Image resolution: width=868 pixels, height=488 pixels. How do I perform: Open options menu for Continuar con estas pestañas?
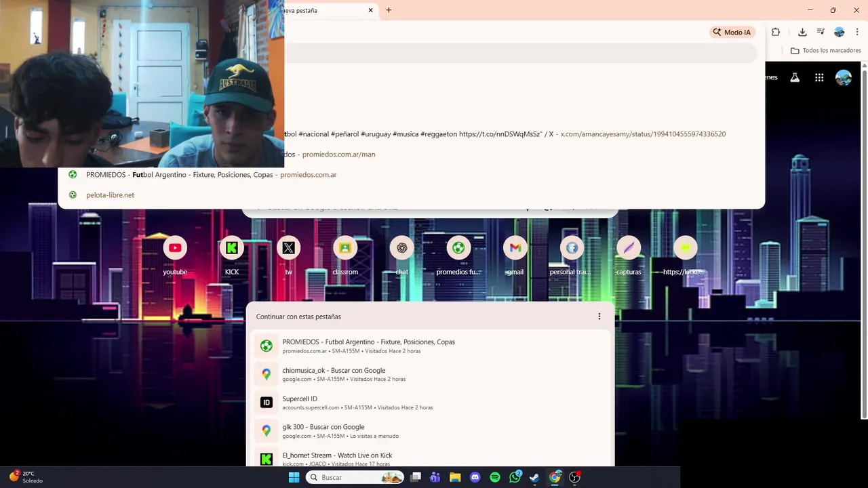(599, 317)
